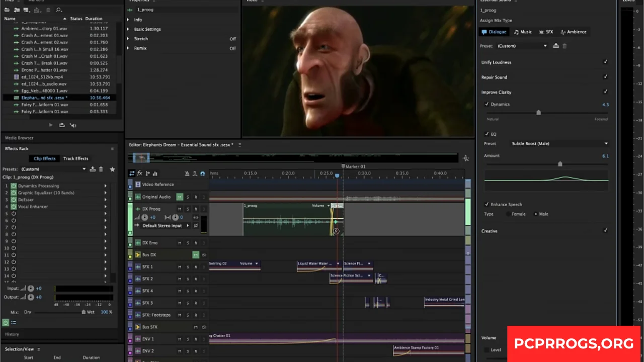Image resolution: width=644 pixels, height=362 pixels.
Task: Click the Import File icon in Files panel
Action: [x=18, y=10]
